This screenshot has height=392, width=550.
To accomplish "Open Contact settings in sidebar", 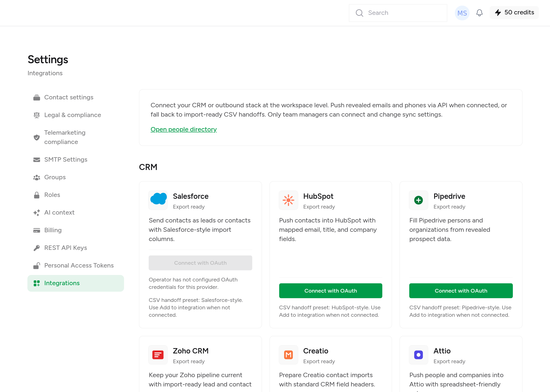I will (x=76, y=97).
